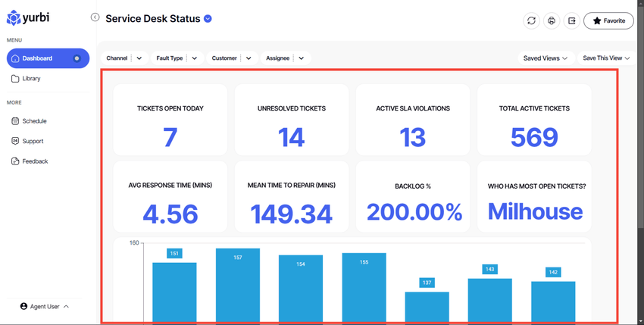The image size is (644, 325).
Task: Expand the Channel filter chevron
Action: (x=139, y=58)
